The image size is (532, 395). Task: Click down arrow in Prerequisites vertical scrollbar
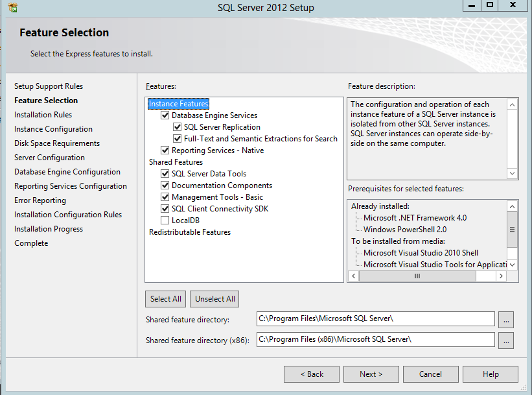512,265
